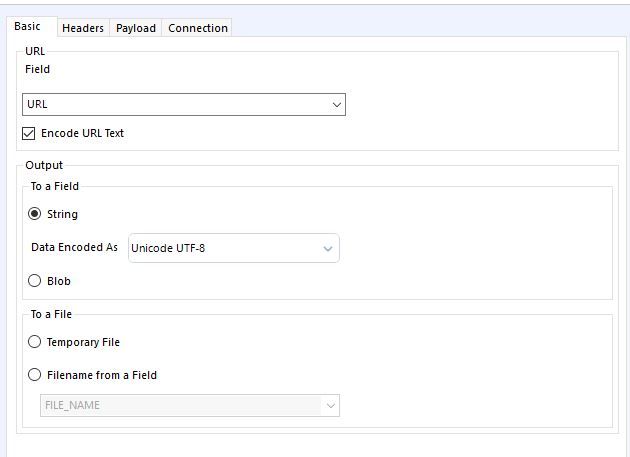This screenshot has height=457, width=630.
Task: Go to the Payload tab
Action: (x=136, y=28)
